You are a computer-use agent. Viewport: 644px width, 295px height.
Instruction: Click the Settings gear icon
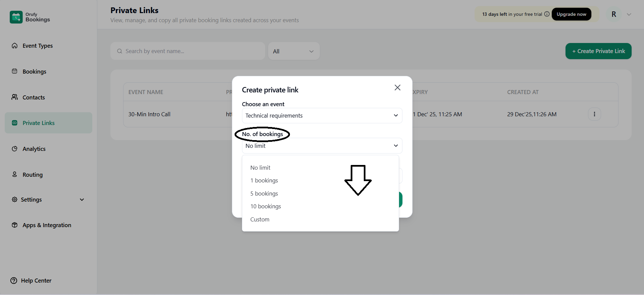(14, 199)
